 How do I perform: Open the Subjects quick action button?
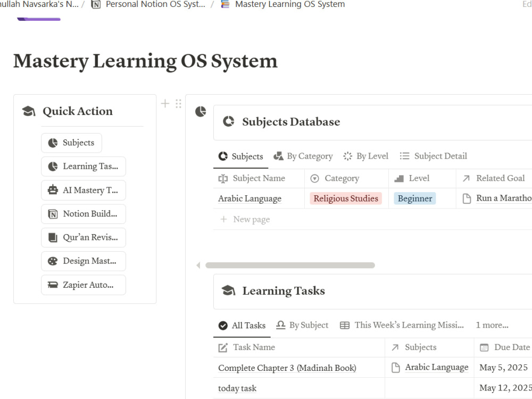tap(72, 143)
